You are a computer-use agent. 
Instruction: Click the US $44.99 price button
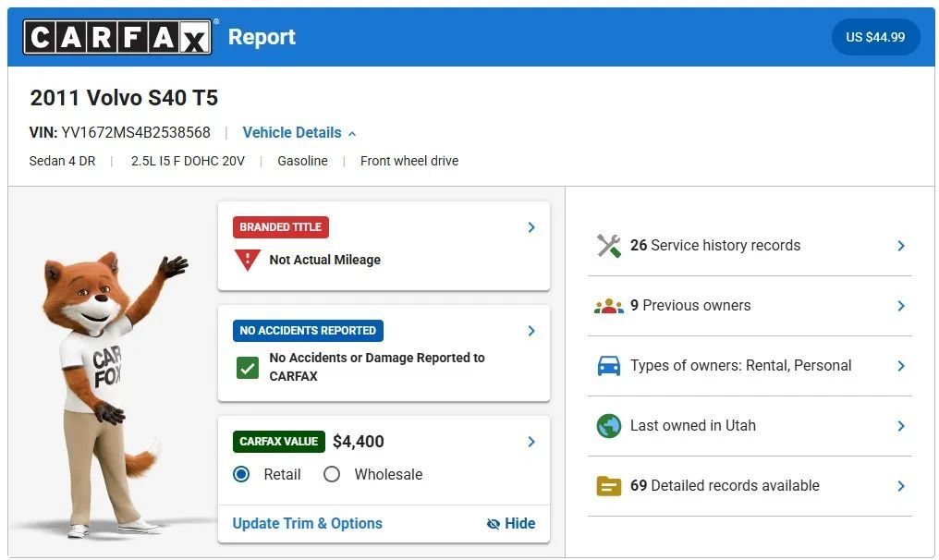(x=874, y=38)
